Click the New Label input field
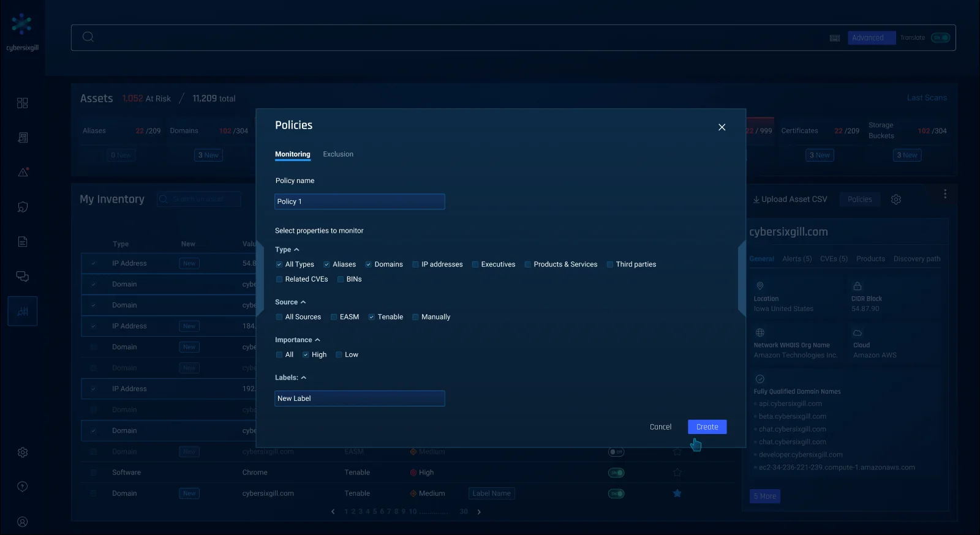Viewport: 980px width, 535px height. (360, 398)
